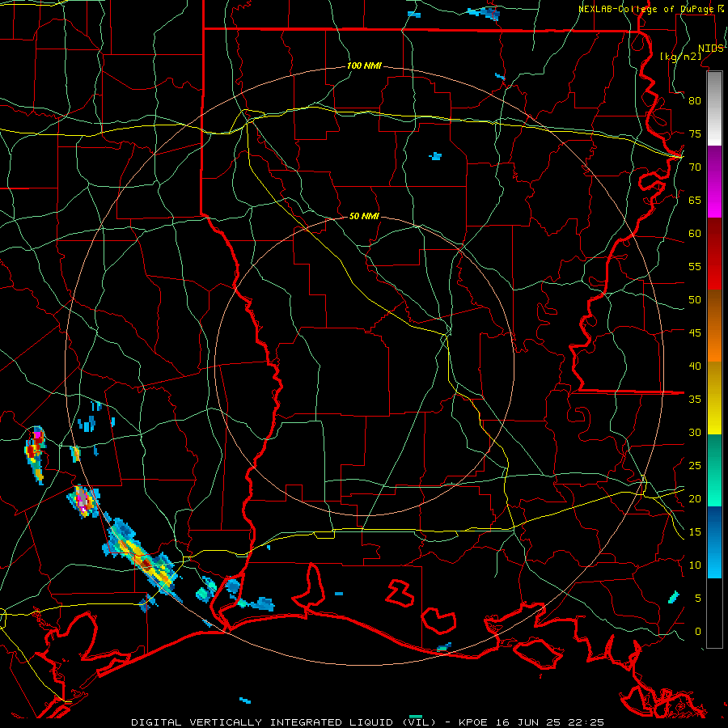Click the 70 value on the VIL scale
728x728 pixels.
pyautogui.click(x=695, y=167)
